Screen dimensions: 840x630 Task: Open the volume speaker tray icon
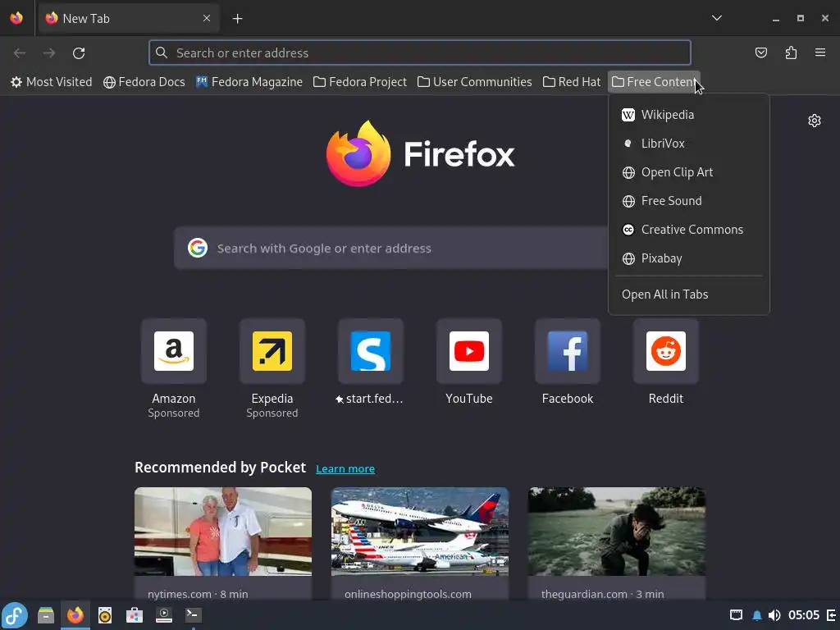pyautogui.click(x=774, y=615)
